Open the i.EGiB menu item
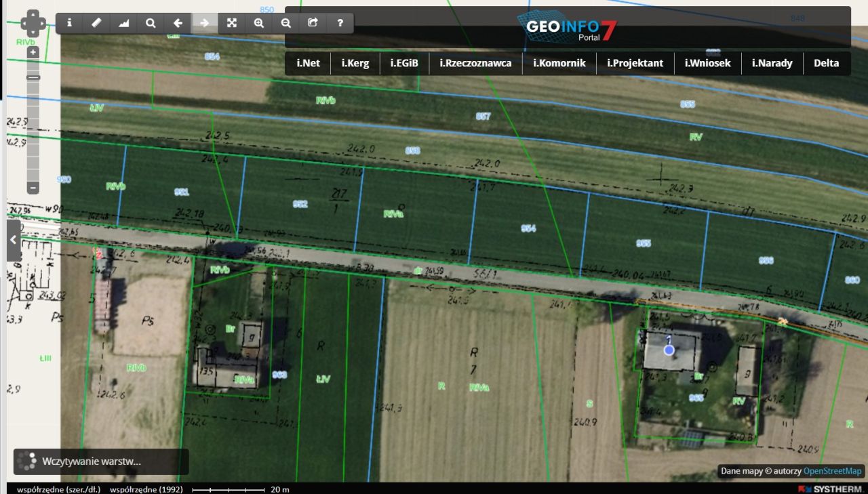This screenshot has width=868, height=494. click(404, 63)
